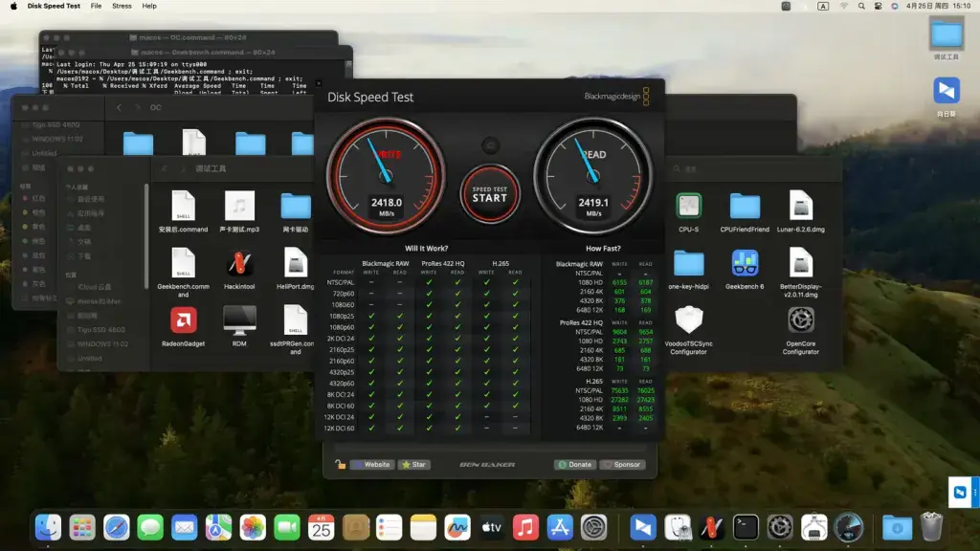Open Downloads folder in the Dock

pyautogui.click(x=897, y=528)
